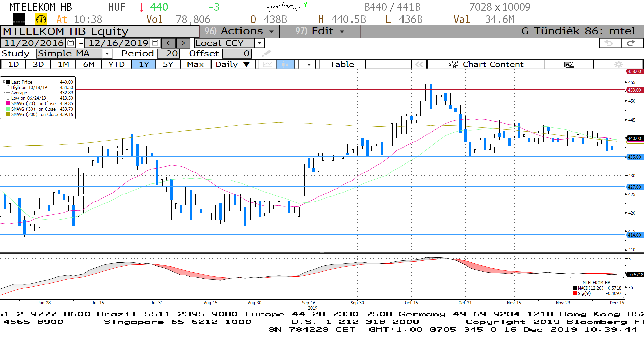644x348 pixels.
Task: Select the Max range tab
Action: [x=196, y=64]
